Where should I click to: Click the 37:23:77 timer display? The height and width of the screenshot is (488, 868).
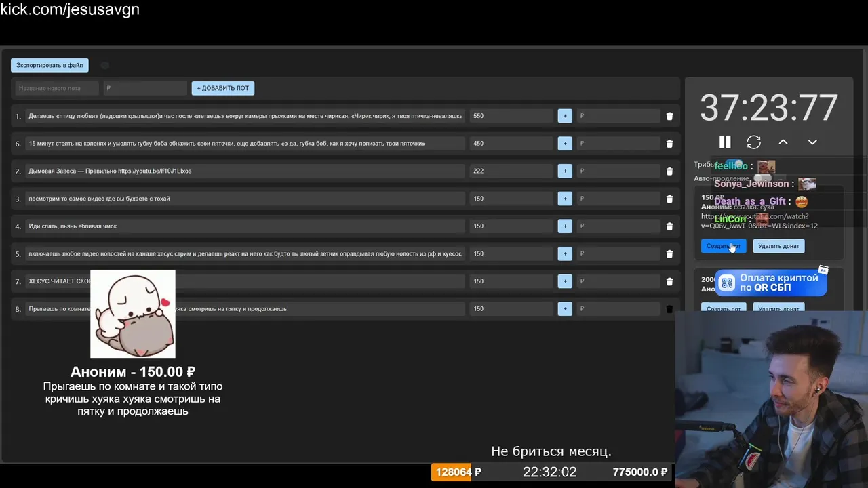769,108
